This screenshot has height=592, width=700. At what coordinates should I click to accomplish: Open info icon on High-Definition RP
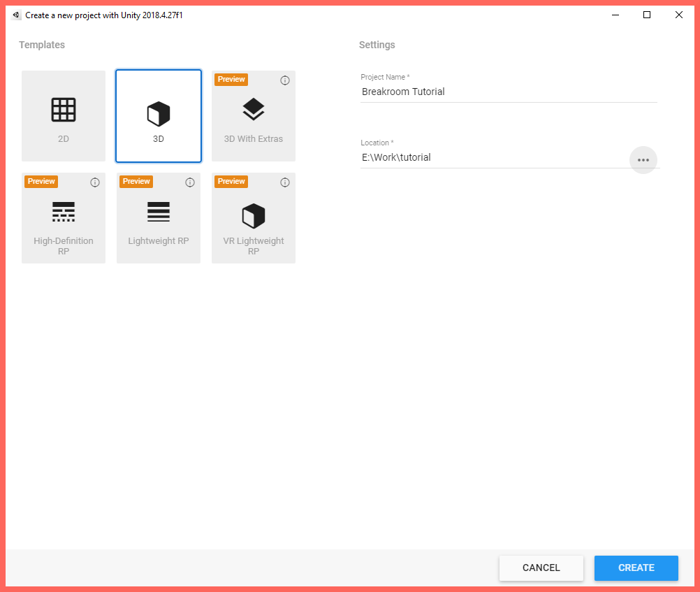(95, 182)
